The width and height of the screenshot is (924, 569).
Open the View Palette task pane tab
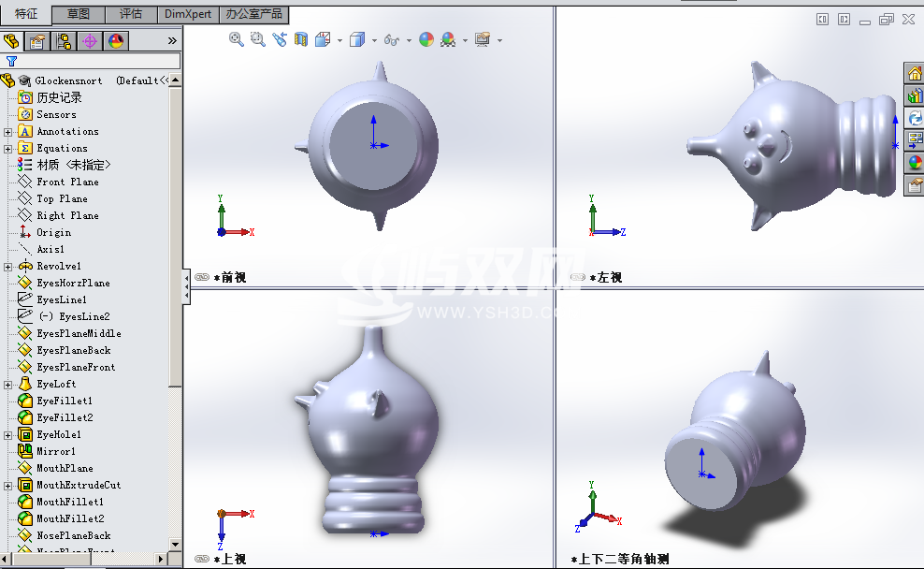pos(915,140)
